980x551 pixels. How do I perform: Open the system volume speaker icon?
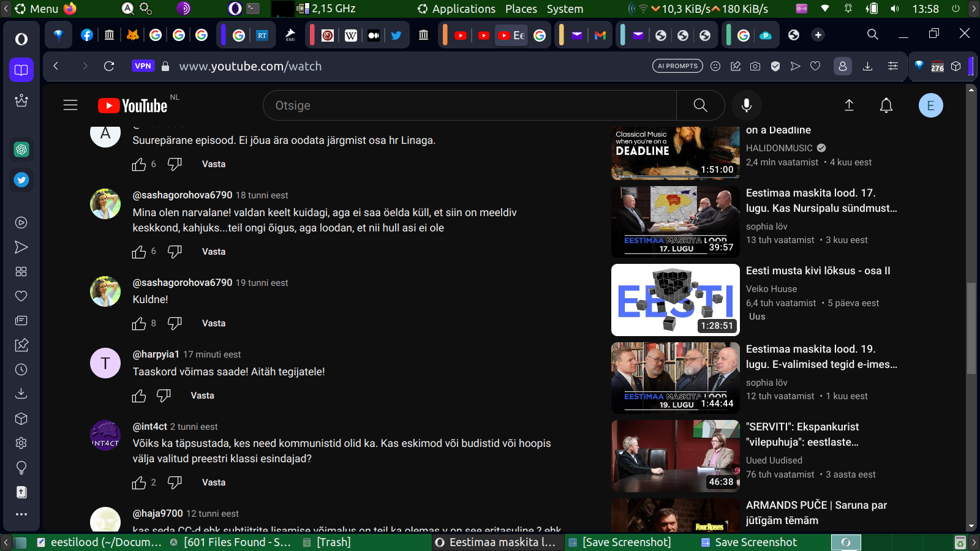pos(895,9)
